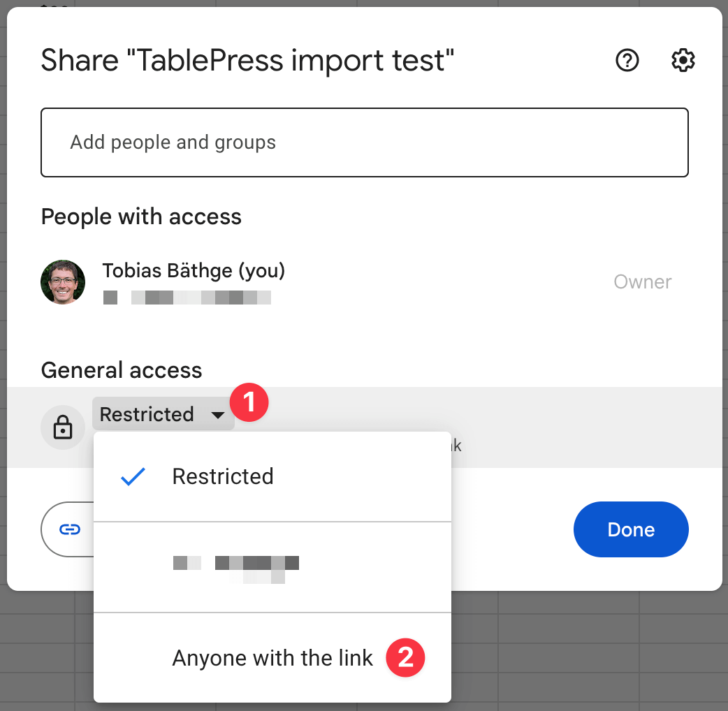The image size is (728, 711).
Task: Click the chevron arrow on the Restricted selector
Action: [x=219, y=414]
